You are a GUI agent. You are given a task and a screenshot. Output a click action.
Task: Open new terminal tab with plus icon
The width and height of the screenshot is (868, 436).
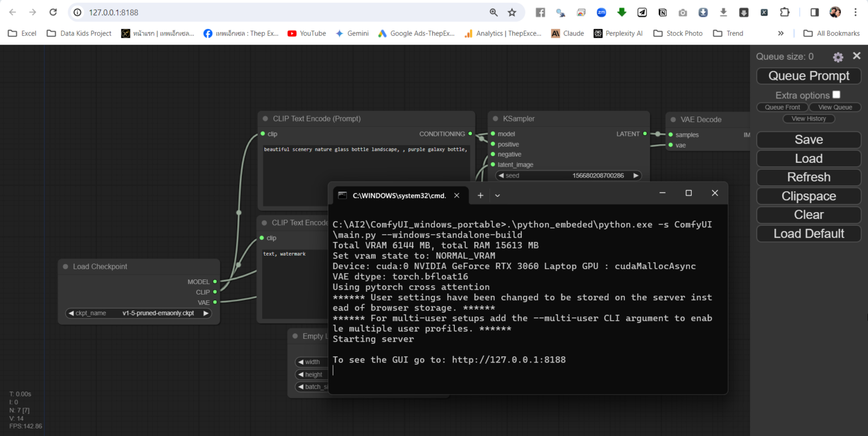(x=480, y=195)
